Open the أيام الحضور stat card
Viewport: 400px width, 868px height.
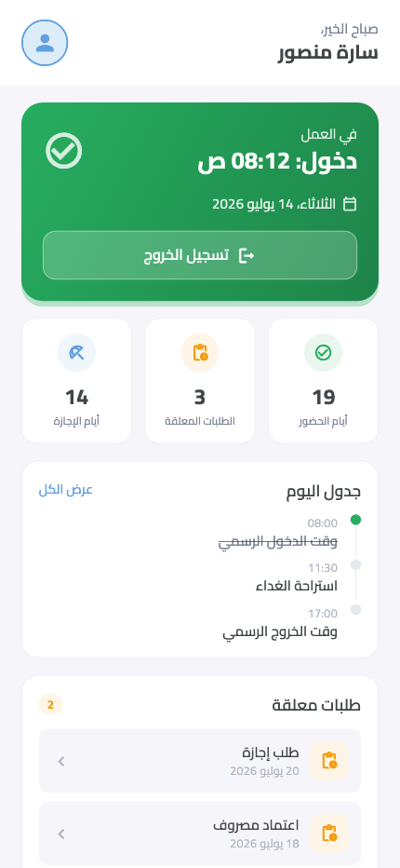323,381
